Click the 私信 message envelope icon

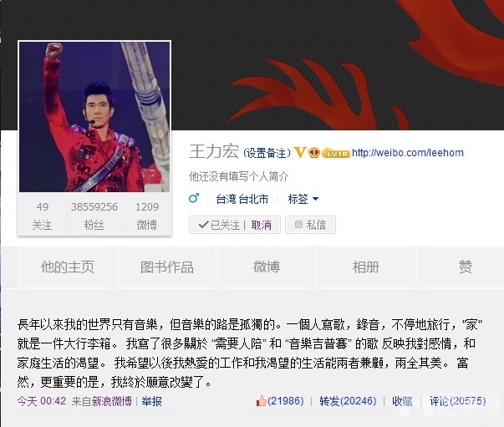[298, 224]
